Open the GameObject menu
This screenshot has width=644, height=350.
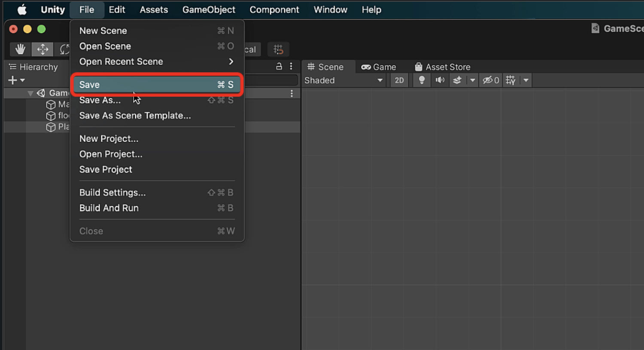click(209, 9)
